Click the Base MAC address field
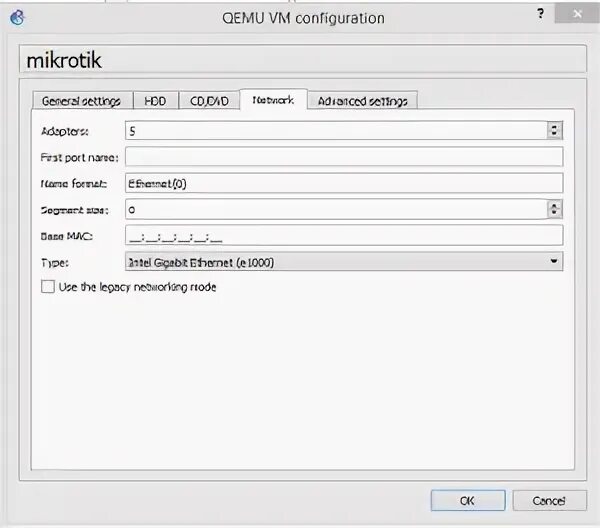 (344, 235)
